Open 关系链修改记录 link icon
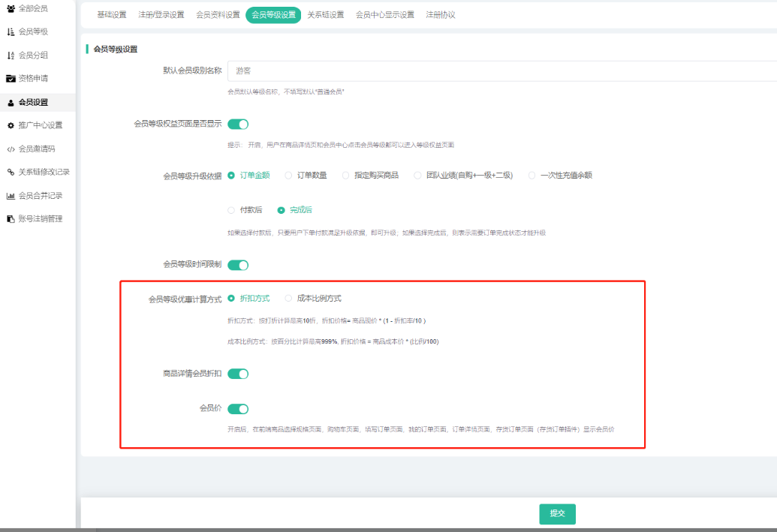 [x=11, y=172]
